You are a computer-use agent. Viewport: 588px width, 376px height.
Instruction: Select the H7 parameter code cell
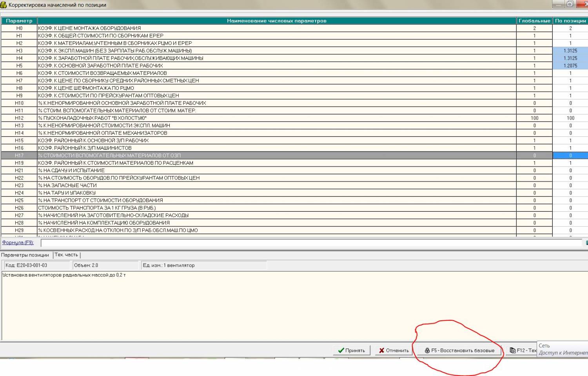19,80
